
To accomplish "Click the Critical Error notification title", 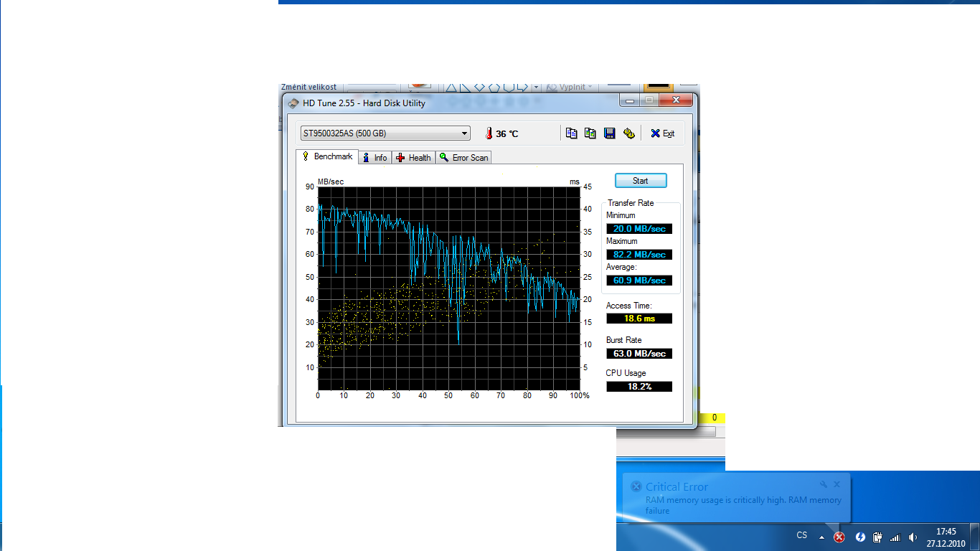I will tap(677, 486).
